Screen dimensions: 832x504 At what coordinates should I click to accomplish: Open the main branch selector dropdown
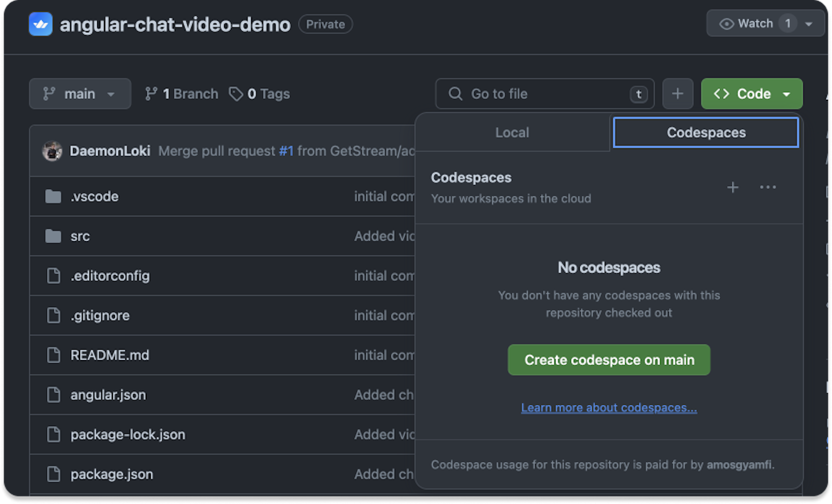click(x=80, y=94)
